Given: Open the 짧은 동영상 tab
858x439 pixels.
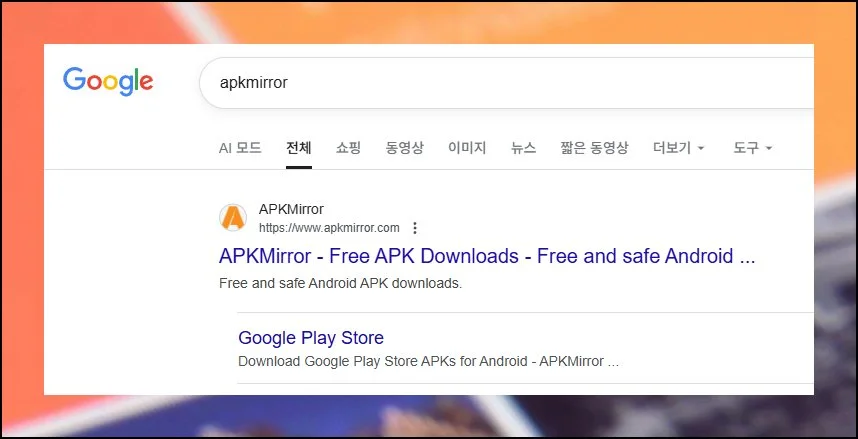Looking at the screenshot, I should point(594,148).
